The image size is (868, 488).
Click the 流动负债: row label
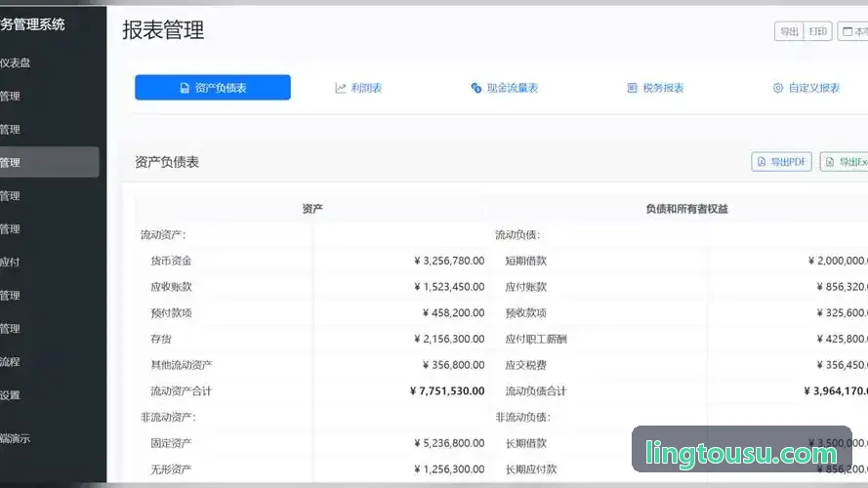517,234
